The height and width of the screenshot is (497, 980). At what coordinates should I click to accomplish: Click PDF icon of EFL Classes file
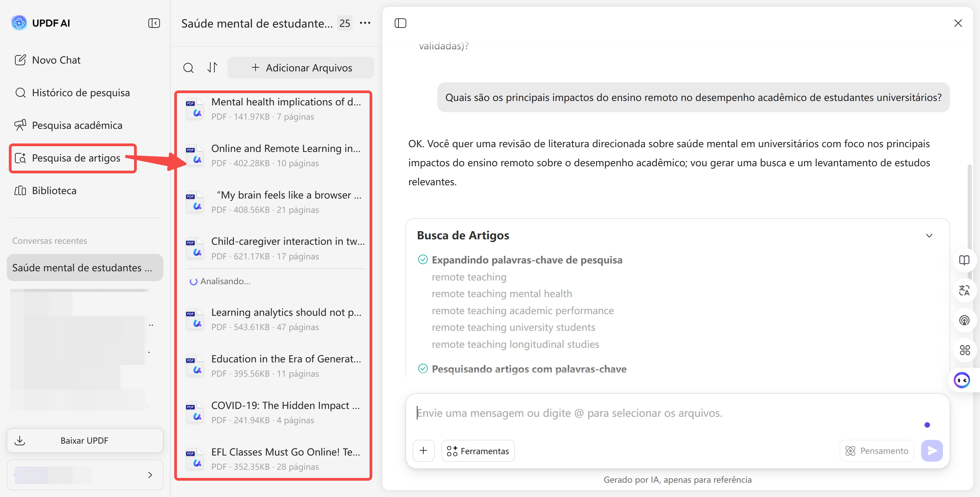tap(195, 459)
